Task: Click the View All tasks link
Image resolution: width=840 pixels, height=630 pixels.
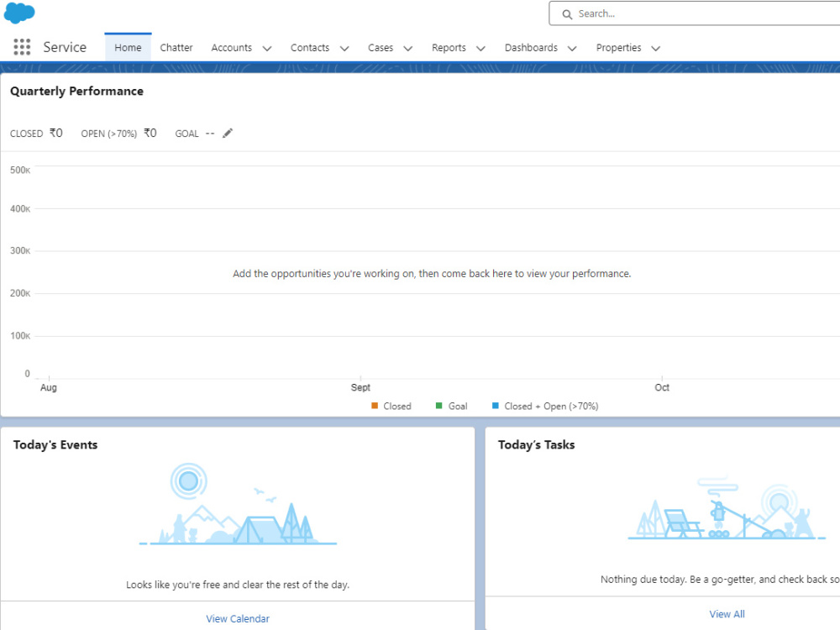Action: point(727,615)
